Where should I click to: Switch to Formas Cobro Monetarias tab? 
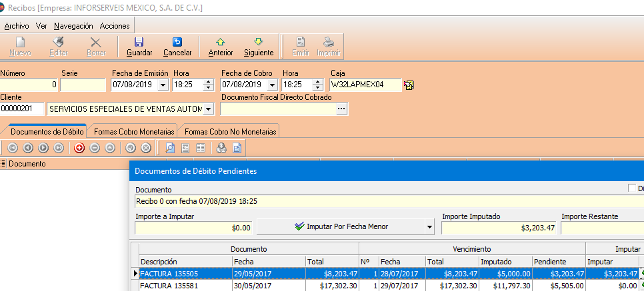pyautogui.click(x=134, y=131)
